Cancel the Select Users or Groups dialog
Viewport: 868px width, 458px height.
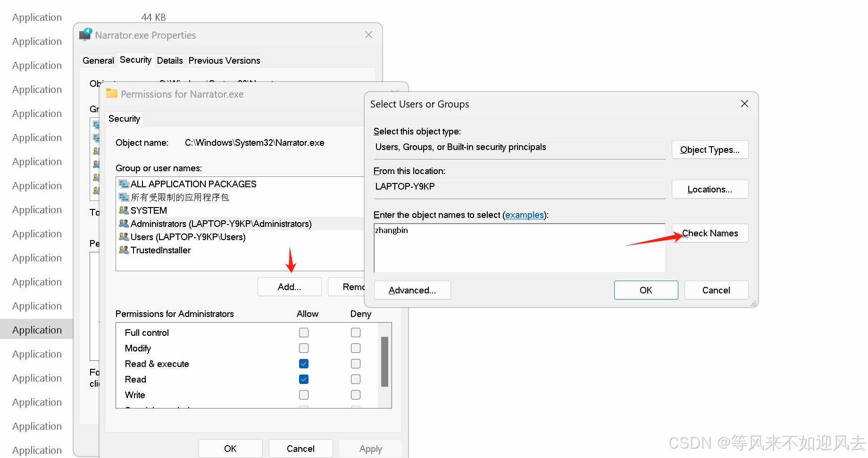pyautogui.click(x=716, y=290)
